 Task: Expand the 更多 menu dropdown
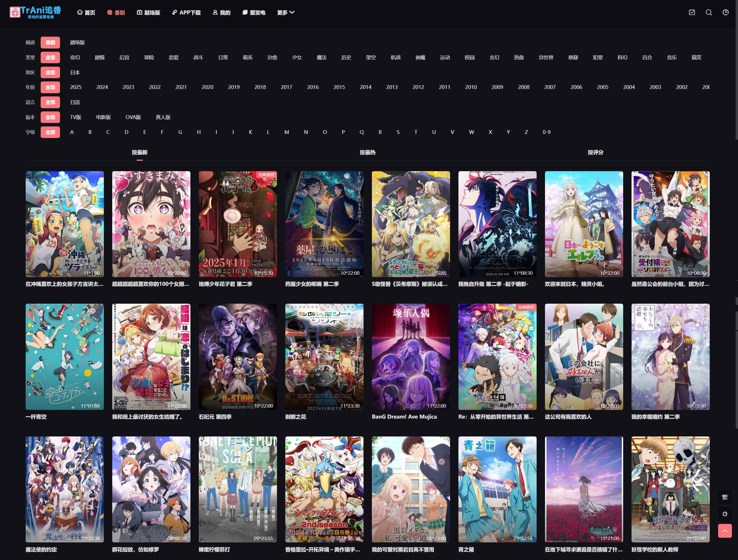coord(285,12)
